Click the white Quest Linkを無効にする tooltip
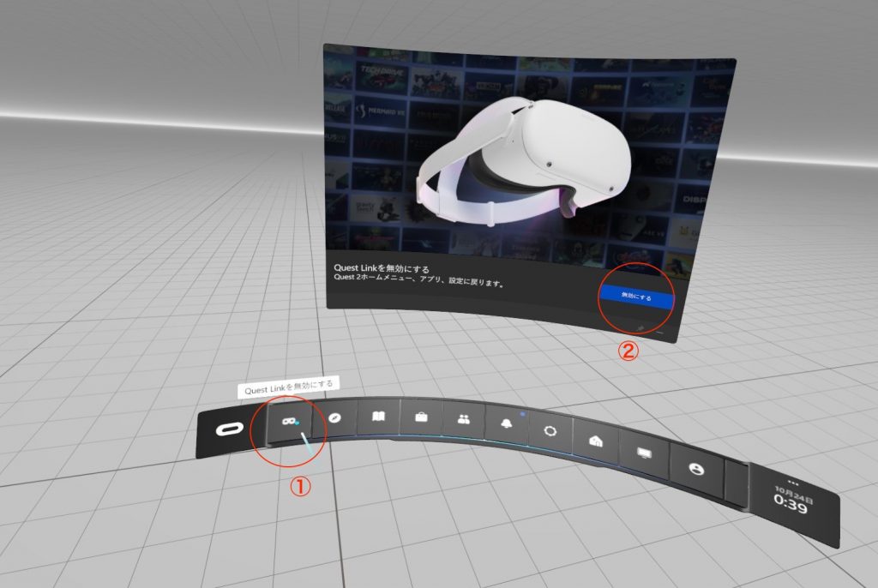This screenshot has width=878, height=588. coord(288,388)
